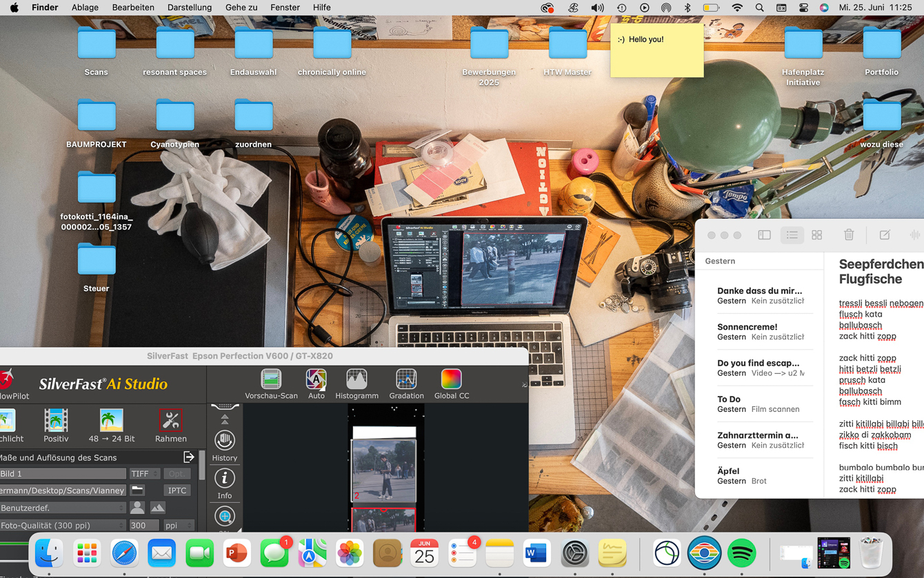Viewport: 924px width, 578px height.
Task: Open the Bearbeiten menu
Action: coord(133,8)
